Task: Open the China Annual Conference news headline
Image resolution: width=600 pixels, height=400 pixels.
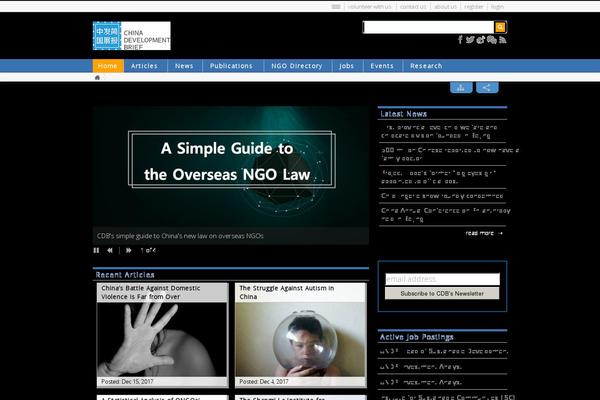Action: [446, 215]
